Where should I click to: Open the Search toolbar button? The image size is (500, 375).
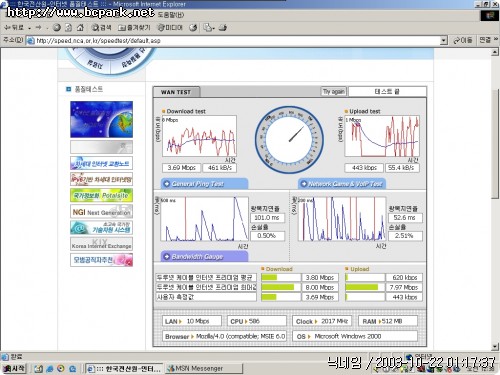coord(101,28)
